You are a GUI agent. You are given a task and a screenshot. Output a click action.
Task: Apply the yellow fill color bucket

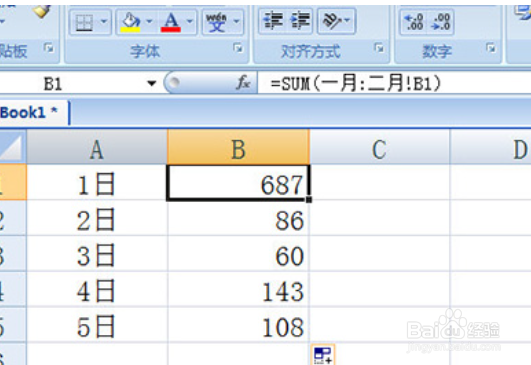[131, 22]
